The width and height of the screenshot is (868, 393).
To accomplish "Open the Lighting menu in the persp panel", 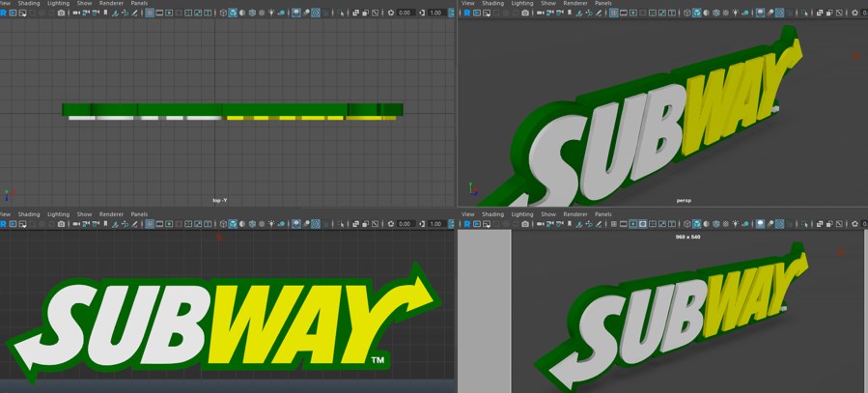I will pyautogui.click(x=522, y=3).
